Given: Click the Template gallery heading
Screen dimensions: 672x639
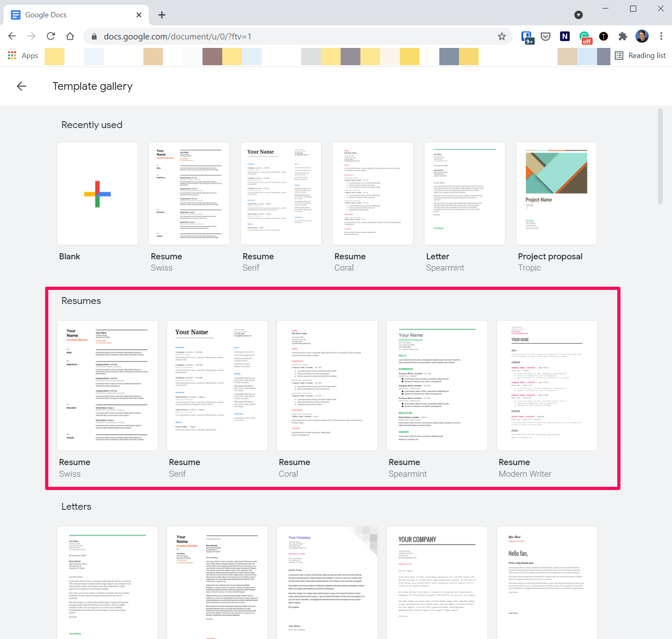Looking at the screenshot, I should [x=92, y=86].
